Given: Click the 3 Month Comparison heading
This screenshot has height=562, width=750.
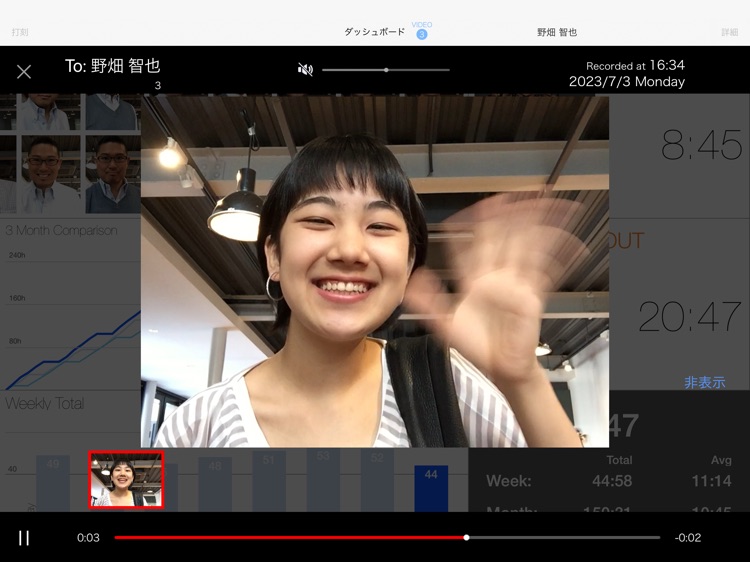Looking at the screenshot, I should [62, 231].
